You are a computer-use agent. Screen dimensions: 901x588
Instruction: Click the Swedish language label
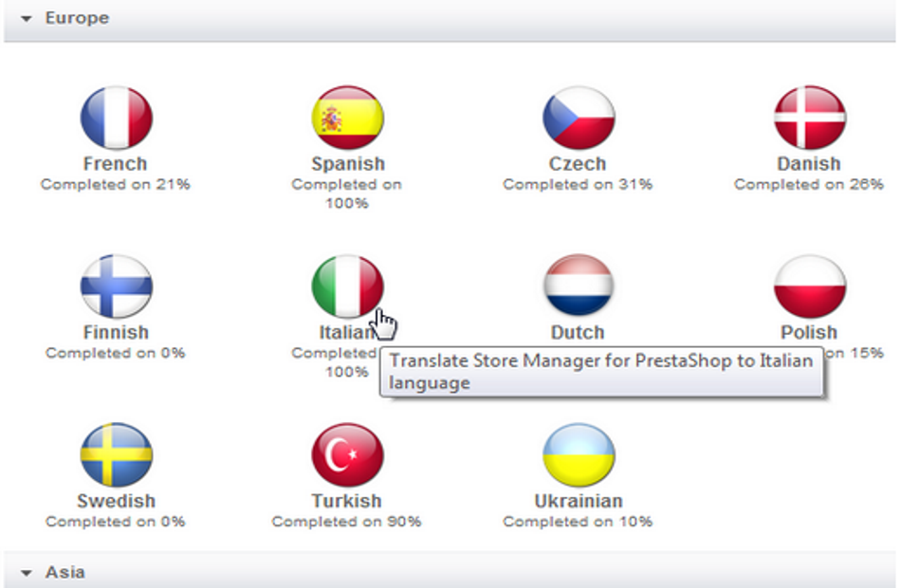coord(116,501)
